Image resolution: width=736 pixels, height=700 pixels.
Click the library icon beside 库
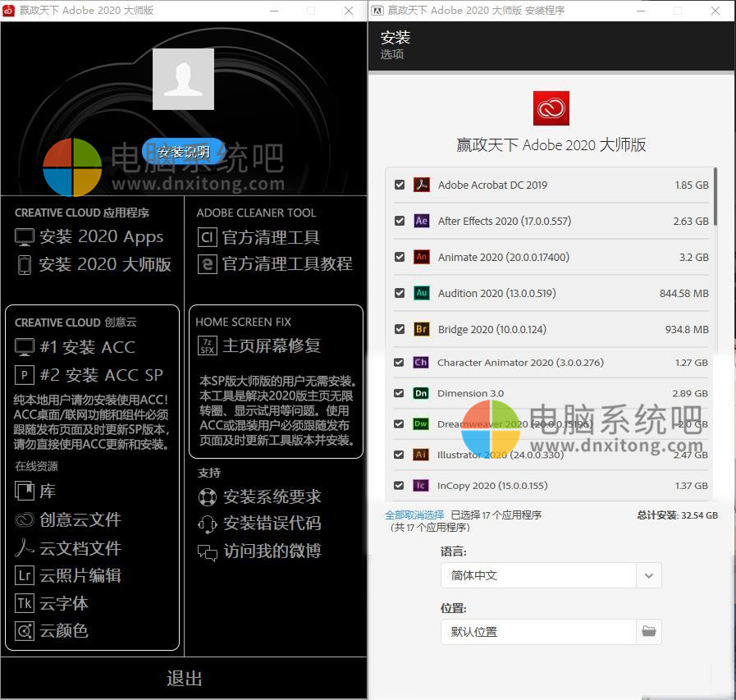point(25,491)
